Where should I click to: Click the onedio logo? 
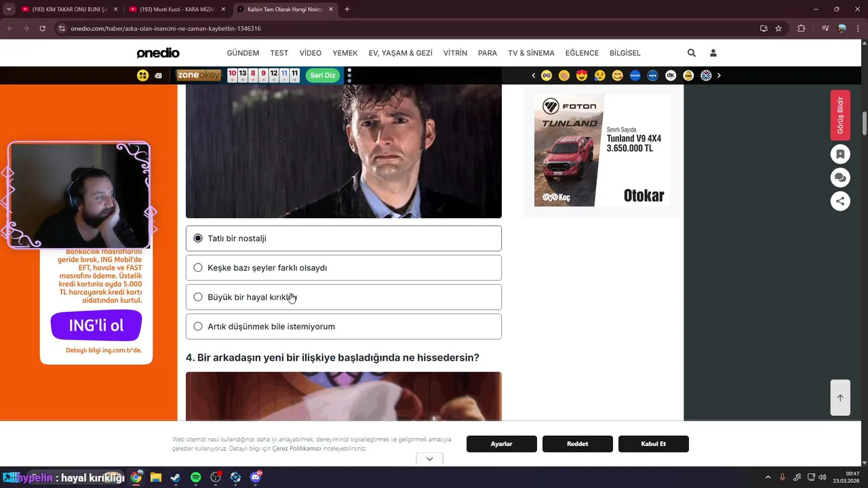tap(158, 53)
